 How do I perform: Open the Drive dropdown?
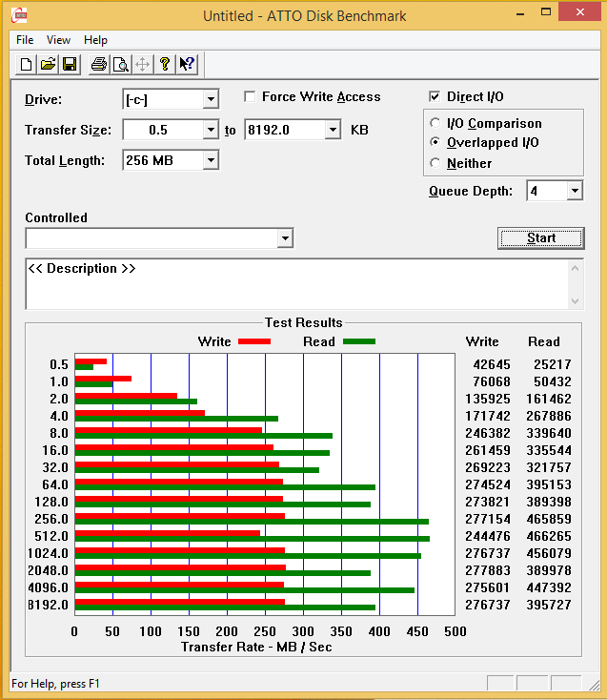point(211,99)
